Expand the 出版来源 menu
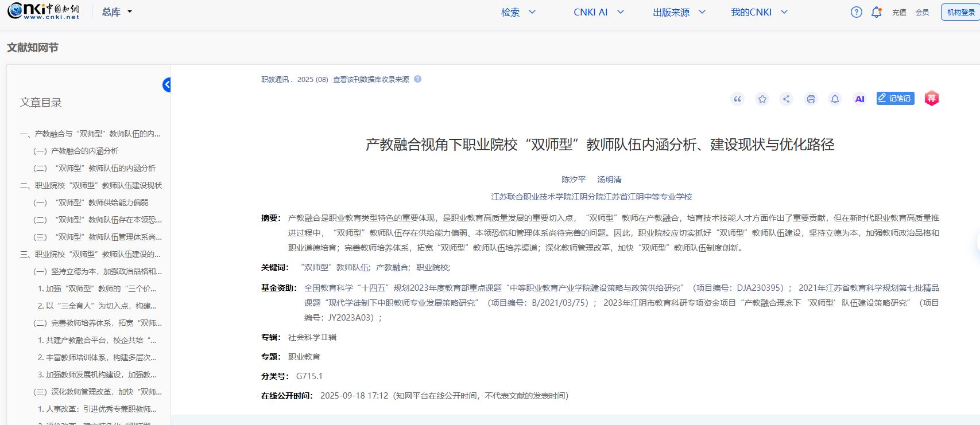Image resolution: width=980 pixels, height=425 pixels. (679, 12)
